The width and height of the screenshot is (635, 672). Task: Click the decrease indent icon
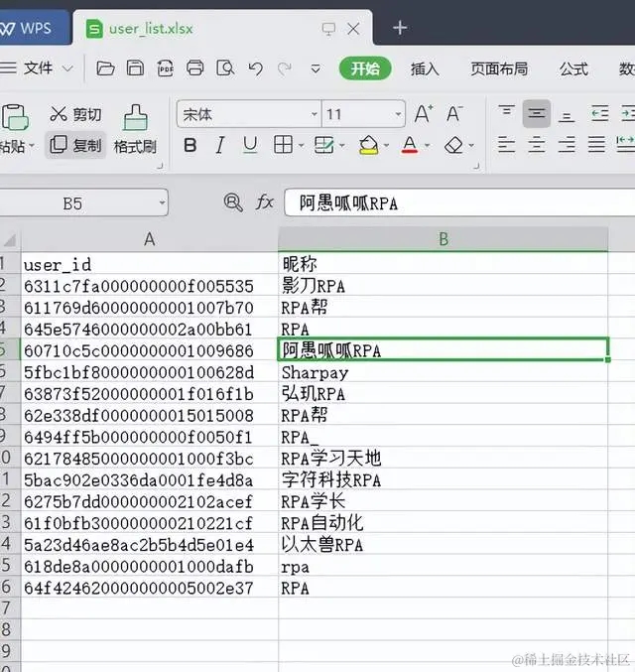coord(600,113)
